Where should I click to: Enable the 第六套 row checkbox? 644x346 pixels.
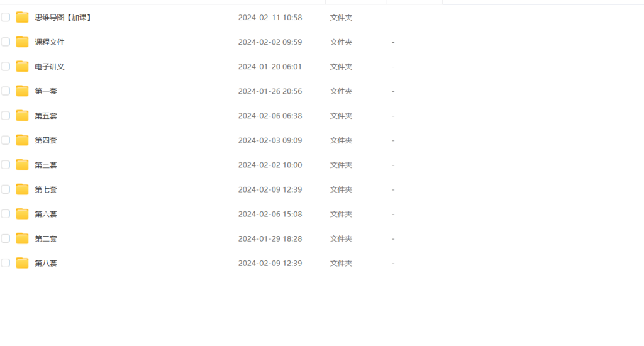coord(5,214)
